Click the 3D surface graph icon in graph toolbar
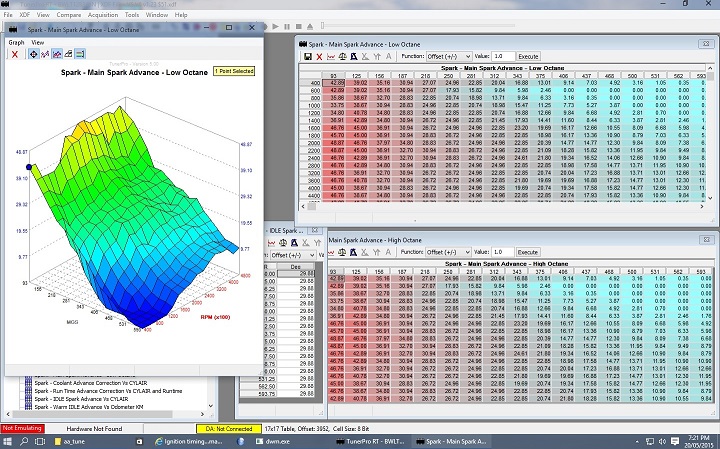 coord(68,54)
